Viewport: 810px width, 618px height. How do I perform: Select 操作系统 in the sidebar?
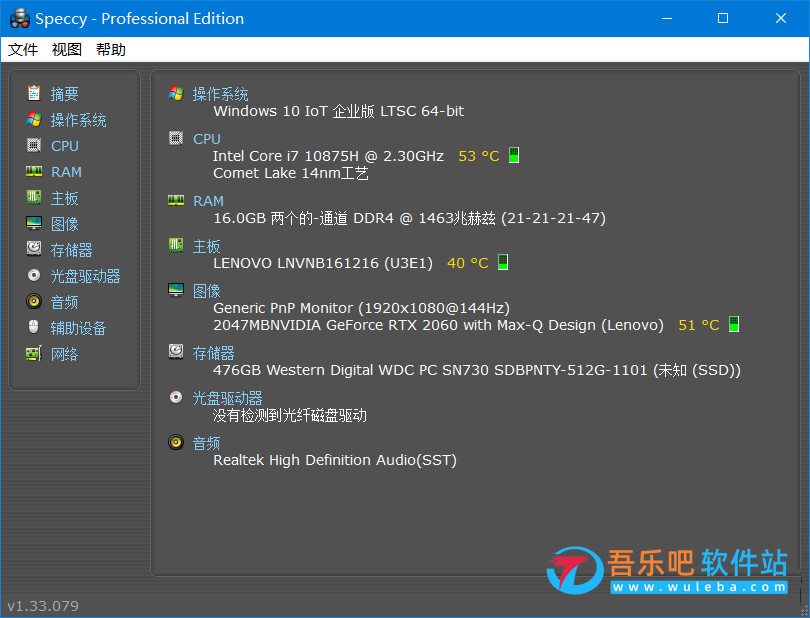[79, 120]
